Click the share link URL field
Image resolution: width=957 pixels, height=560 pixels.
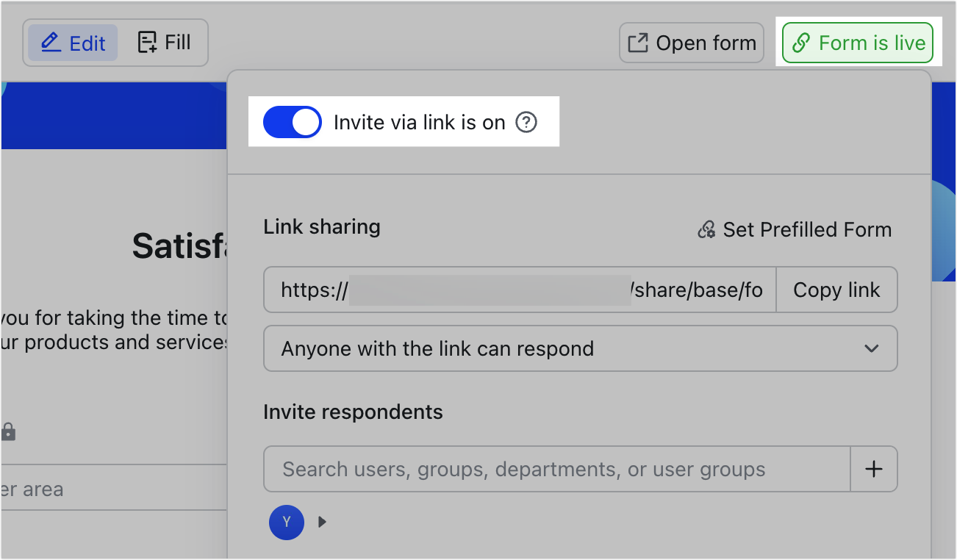coord(520,290)
